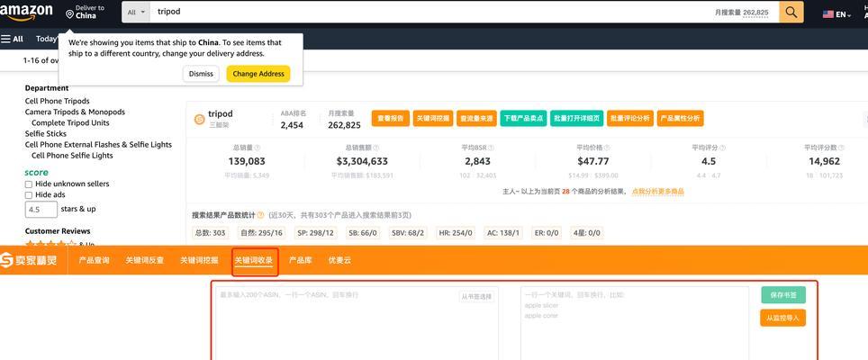Click the green 保存书签 button
The image size is (868, 360).
[x=783, y=295]
